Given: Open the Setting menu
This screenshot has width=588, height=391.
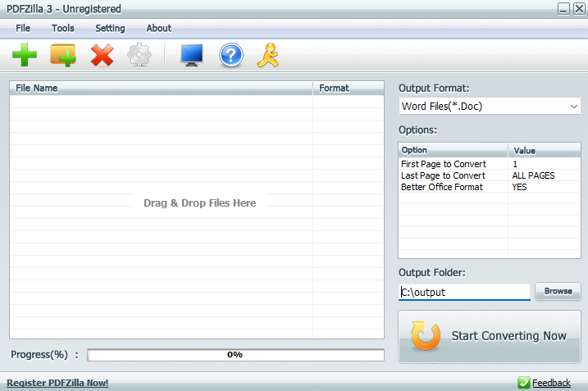Looking at the screenshot, I should [110, 28].
